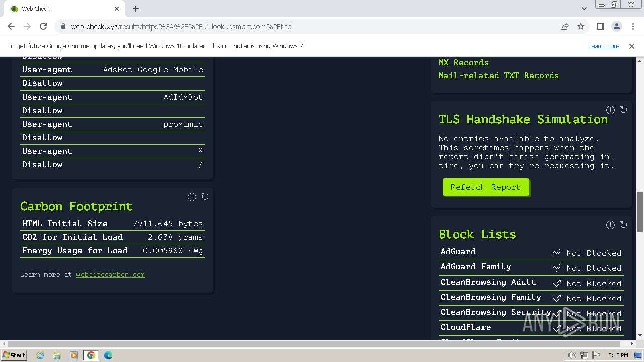Refresh the Carbon Footprint card
This screenshot has width=644, height=362.
coord(205,197)
